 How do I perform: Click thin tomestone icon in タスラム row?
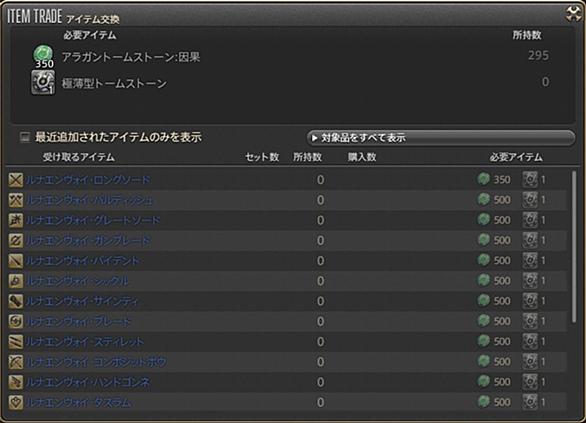(x=530, y=402)
